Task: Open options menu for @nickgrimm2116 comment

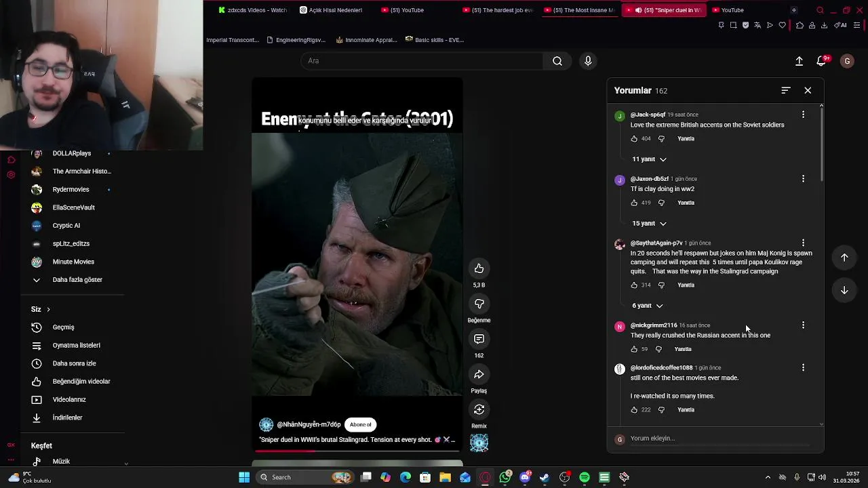Action: click(803, 325)
